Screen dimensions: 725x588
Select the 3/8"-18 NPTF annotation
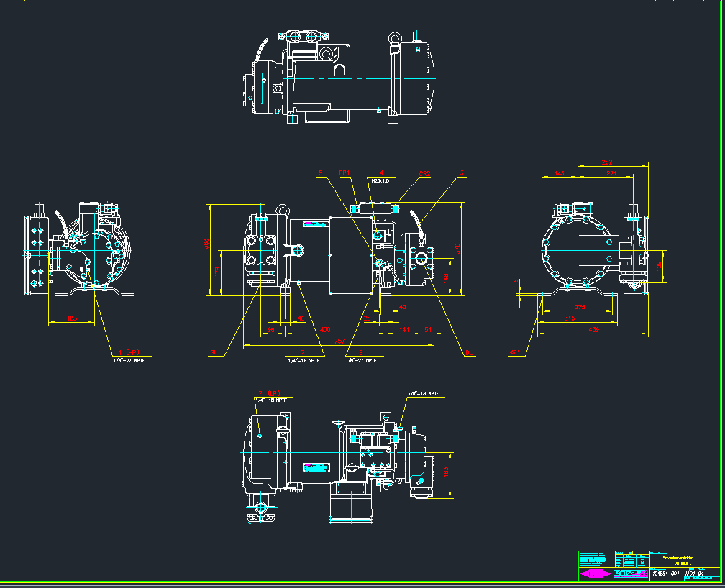[421, 393]
